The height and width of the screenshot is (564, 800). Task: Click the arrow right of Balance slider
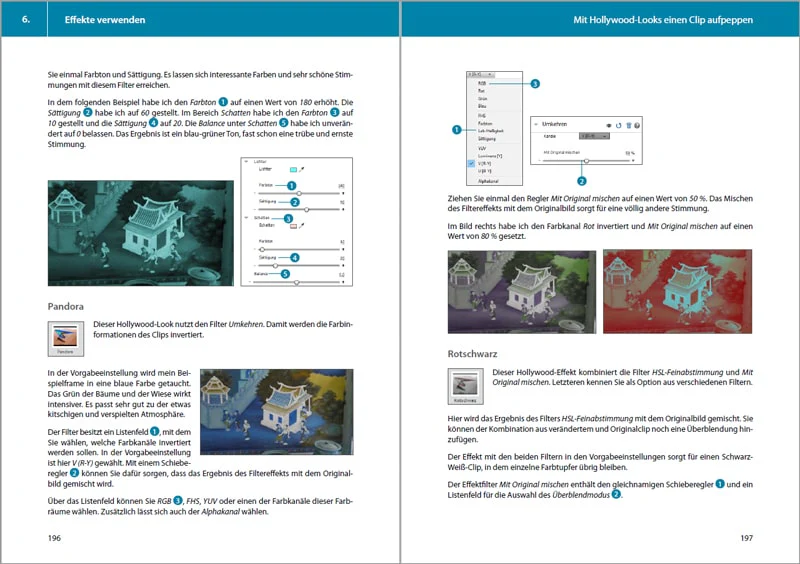tap(343, 282)
